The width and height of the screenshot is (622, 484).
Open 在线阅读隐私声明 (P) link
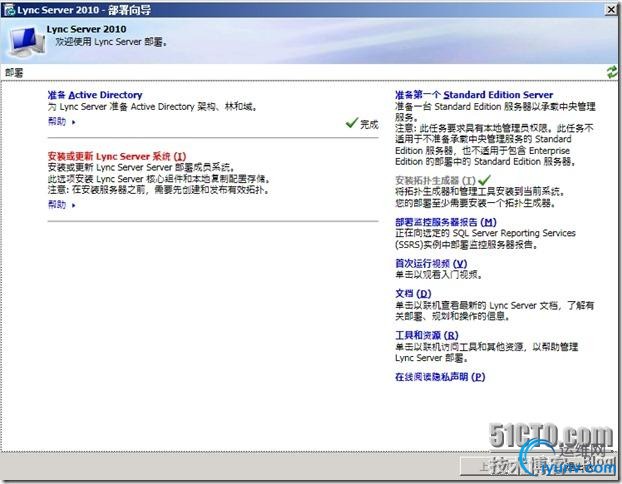click(x=440, y=377)
